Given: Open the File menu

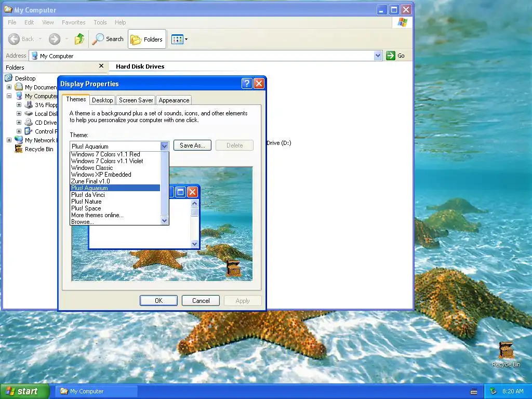Looking at the screenshot, I should (12, 22).
